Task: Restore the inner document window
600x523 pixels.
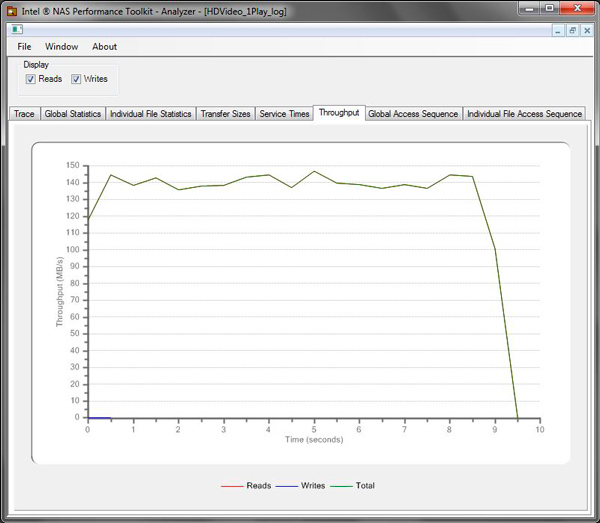Action: pos(572,31)
